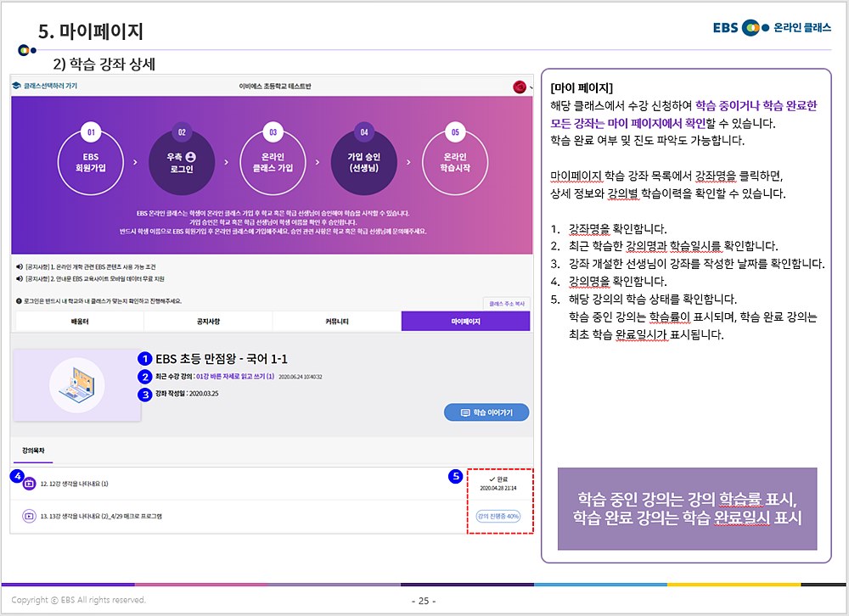
Task: Select the 02 우측 로그인 step circle
Action: [x=182, y=162]
